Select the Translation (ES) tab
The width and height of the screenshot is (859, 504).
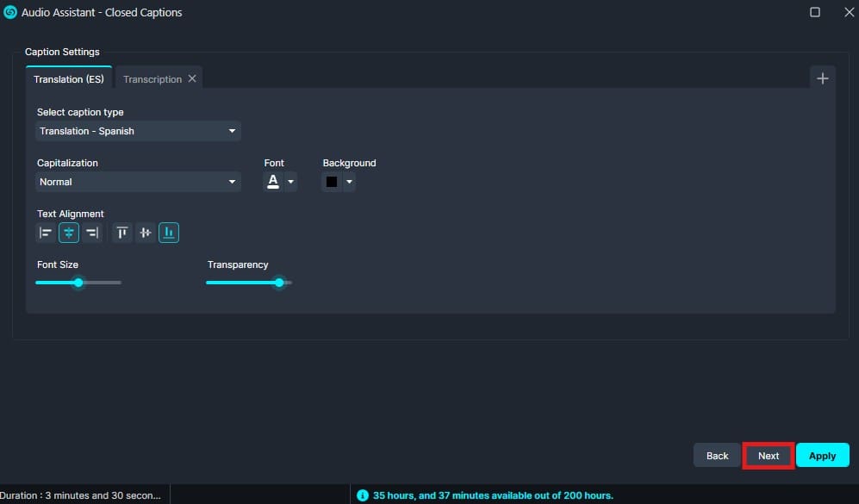[x=69, y=79]
